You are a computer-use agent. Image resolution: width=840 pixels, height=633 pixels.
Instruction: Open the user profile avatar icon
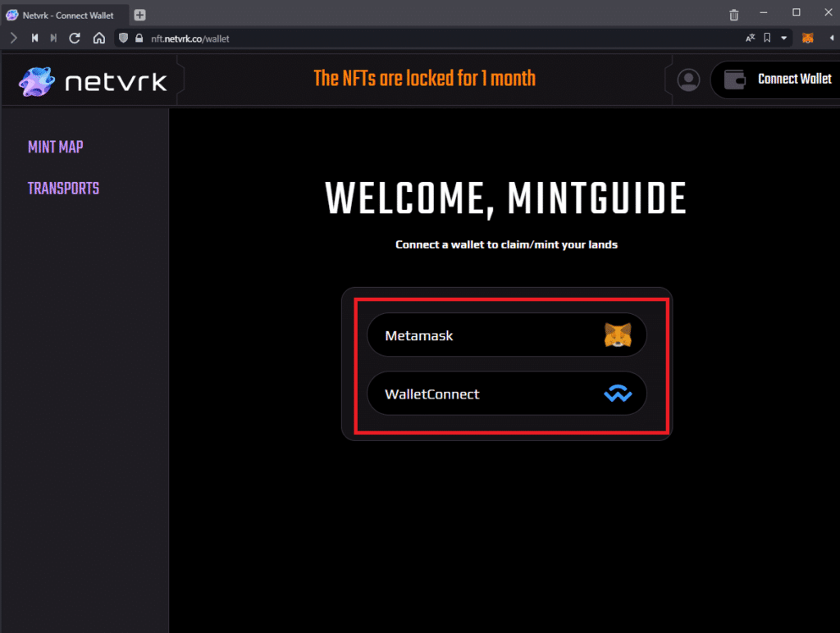[x=688, y=80]
